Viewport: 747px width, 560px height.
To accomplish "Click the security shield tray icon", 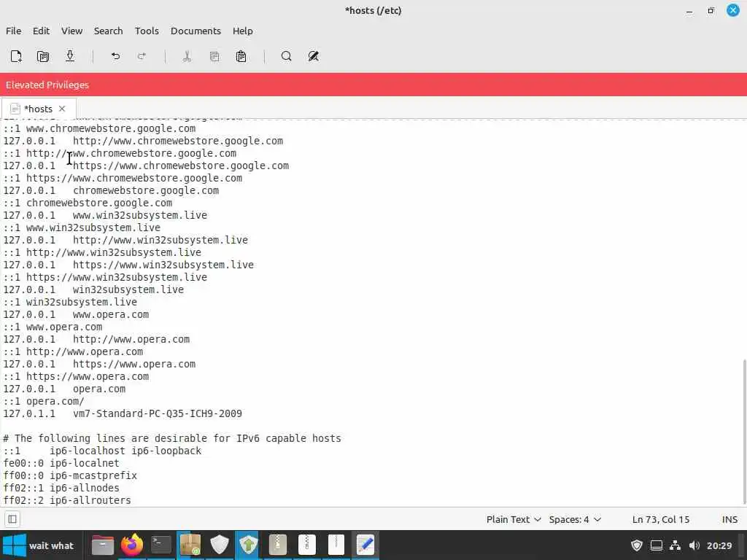I will (x=637, y=545).
